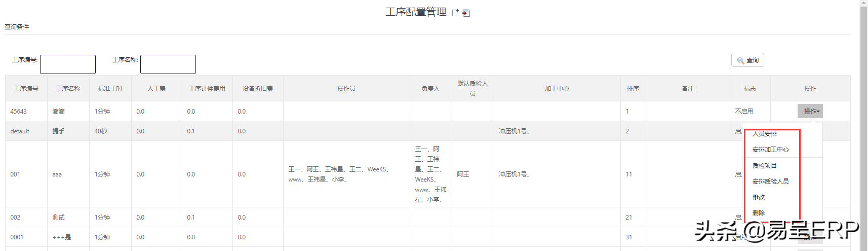Select 质检项目 menu entry
Screen dimensions: 868x251
coord(765,166)
